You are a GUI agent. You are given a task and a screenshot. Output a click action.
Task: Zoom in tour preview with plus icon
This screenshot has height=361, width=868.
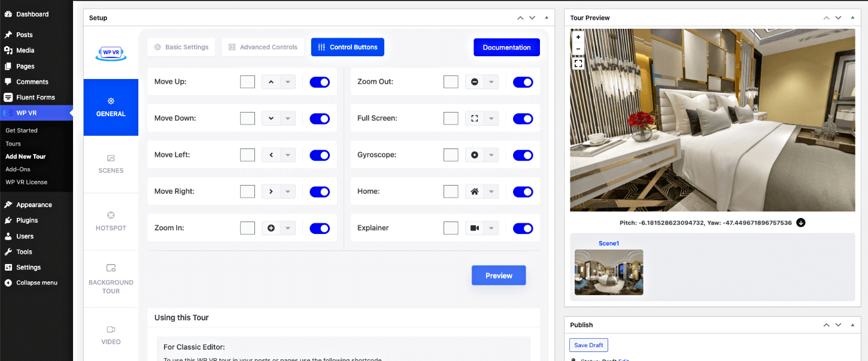578,37
